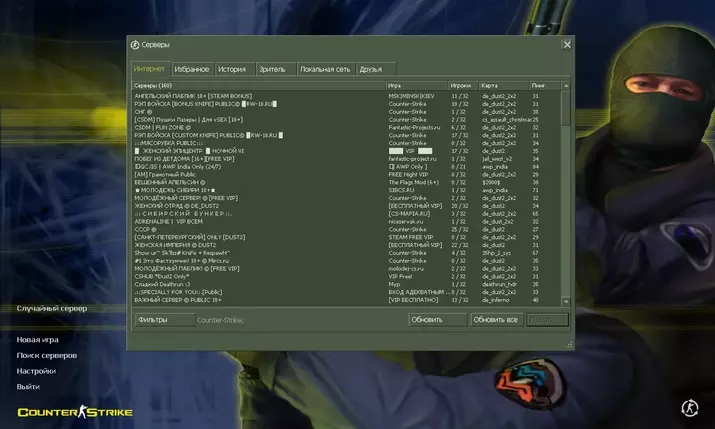Sort servers by the Карта column header
715x429 pixels.
(x=503, y=86)
